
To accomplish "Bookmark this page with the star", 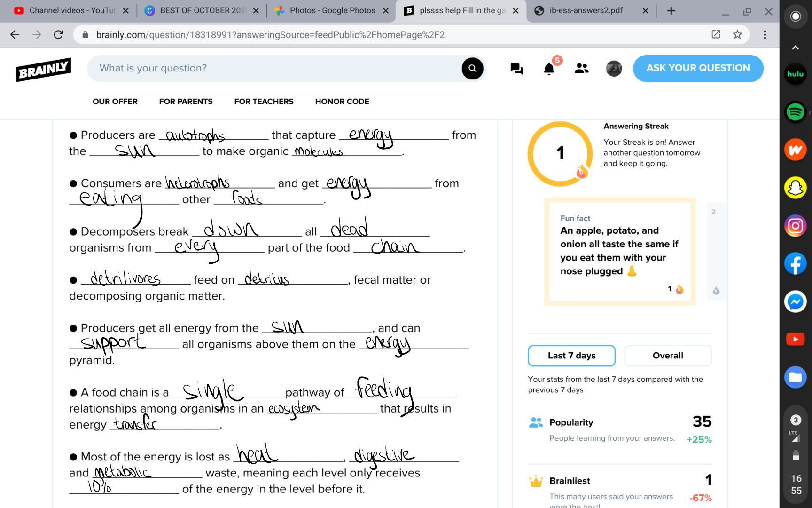I will 737,34.
